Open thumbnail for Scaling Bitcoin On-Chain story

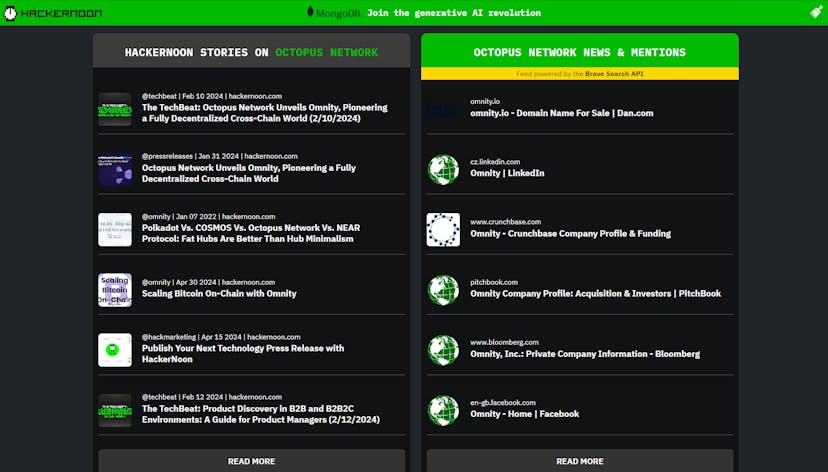click(115, 289)
